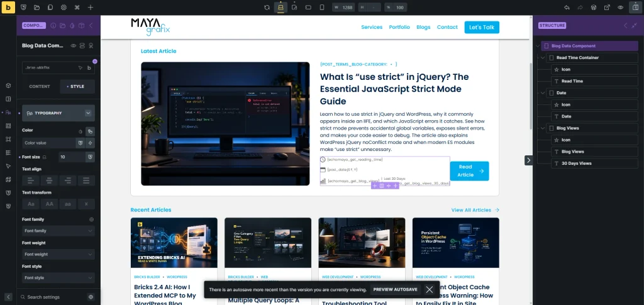Dismiss the autosave notification
Screen dimensions: 644x305
[x=429, y=289]
